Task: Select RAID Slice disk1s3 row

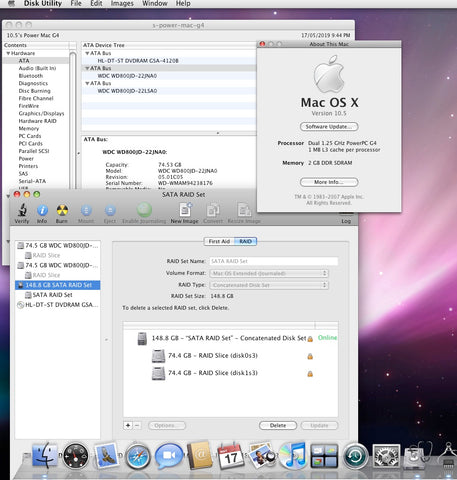Action: click(x=230, y=373)
